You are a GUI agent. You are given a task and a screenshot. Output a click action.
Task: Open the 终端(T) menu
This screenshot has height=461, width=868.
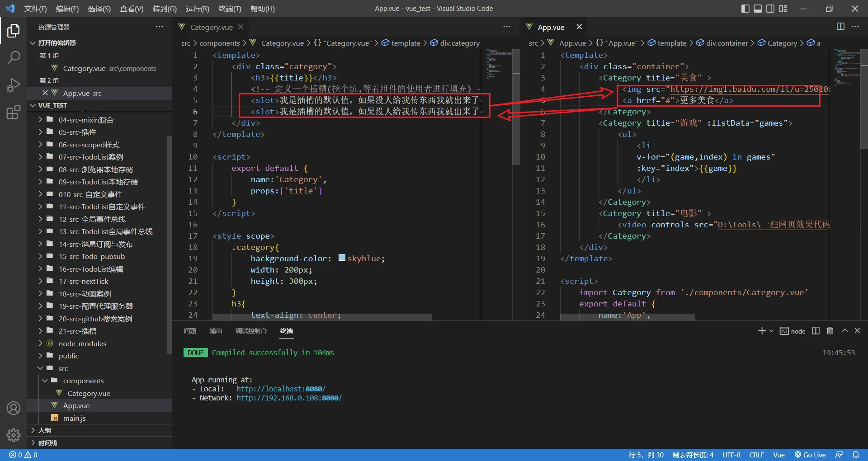tap(230, 9)
